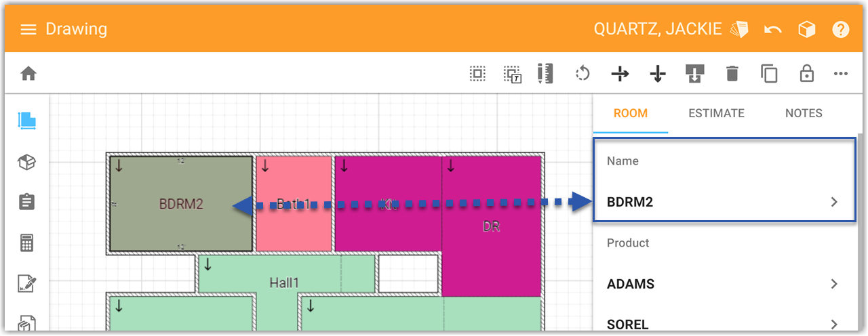Undo the last drawing action
The image size is (868, 336).
(772, 30)
